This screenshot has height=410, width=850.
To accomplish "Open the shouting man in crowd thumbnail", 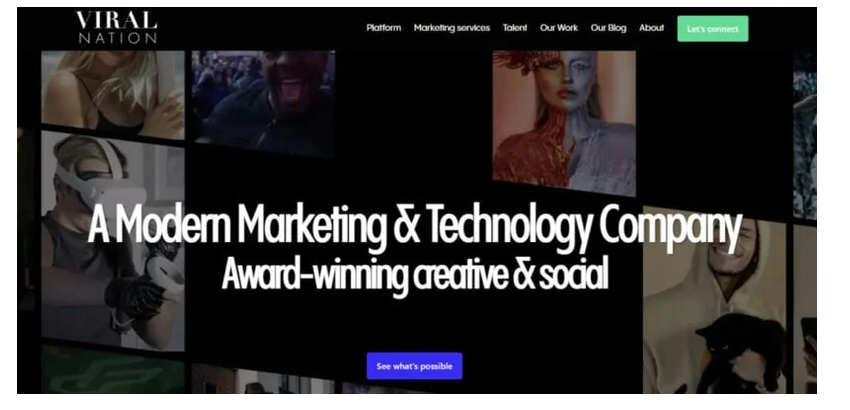I will point(263,104).
